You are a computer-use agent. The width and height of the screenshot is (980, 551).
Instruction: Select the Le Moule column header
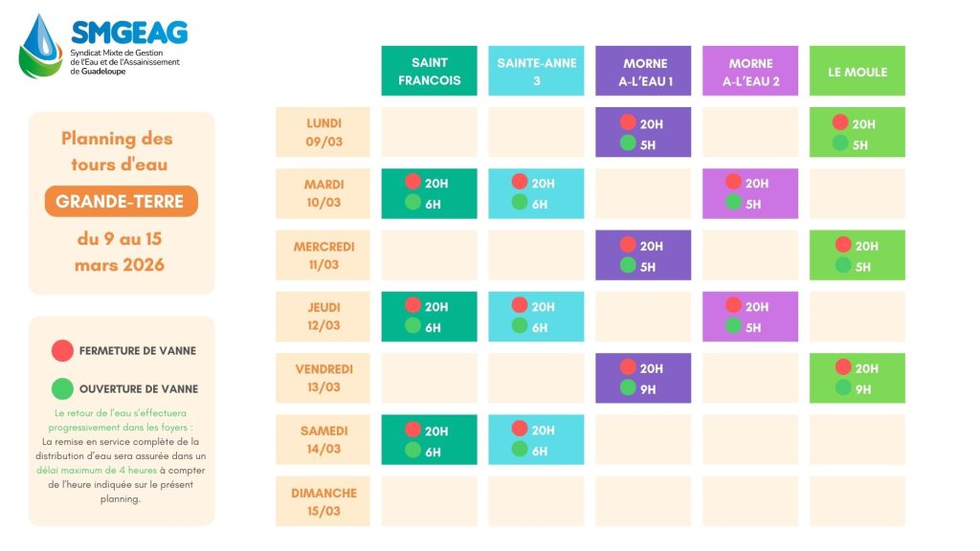857,72
